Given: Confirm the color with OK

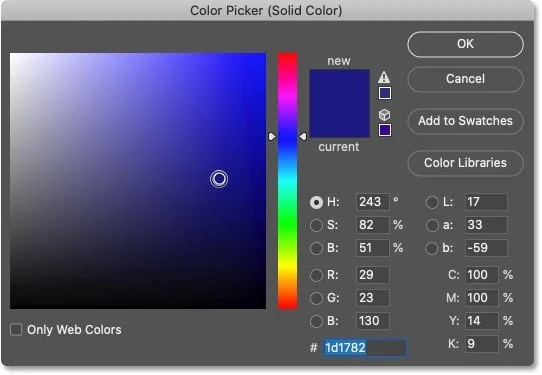Looking at the screenshot, I should [465, 44].
